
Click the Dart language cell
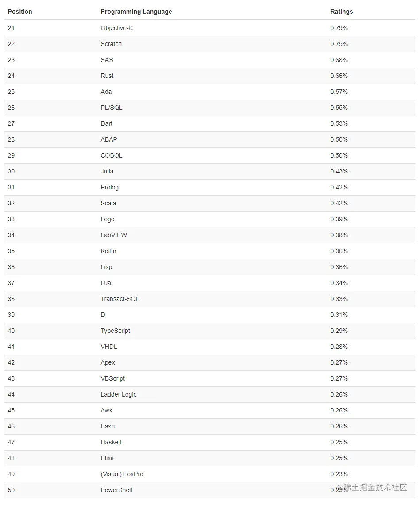click(106, 123)
